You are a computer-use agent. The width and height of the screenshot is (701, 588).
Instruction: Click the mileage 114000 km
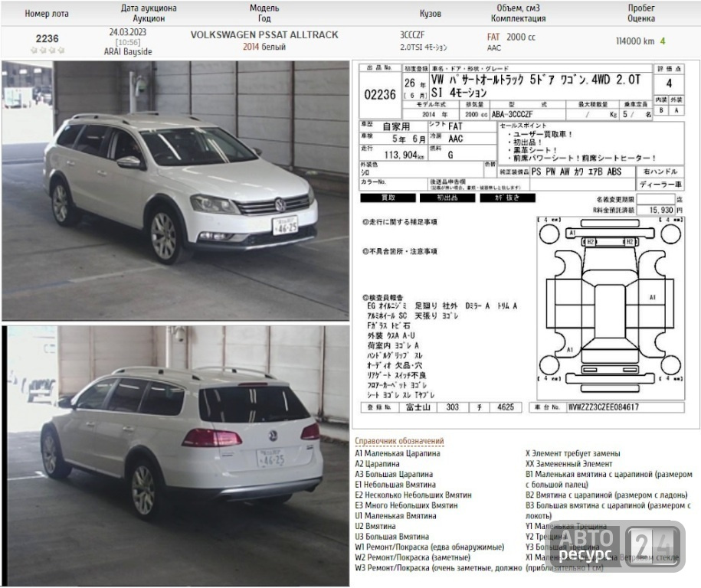pyautogui.click(x=635, y=41)
